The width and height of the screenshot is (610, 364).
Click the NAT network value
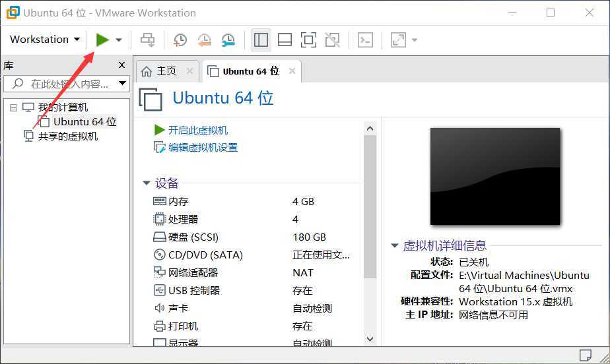(x=302, y=273)
